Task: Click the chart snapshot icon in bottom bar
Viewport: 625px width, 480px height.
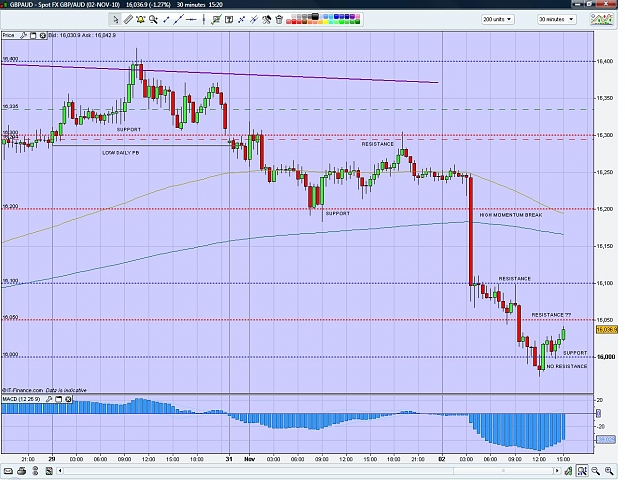Action: [x=49, y=471]
